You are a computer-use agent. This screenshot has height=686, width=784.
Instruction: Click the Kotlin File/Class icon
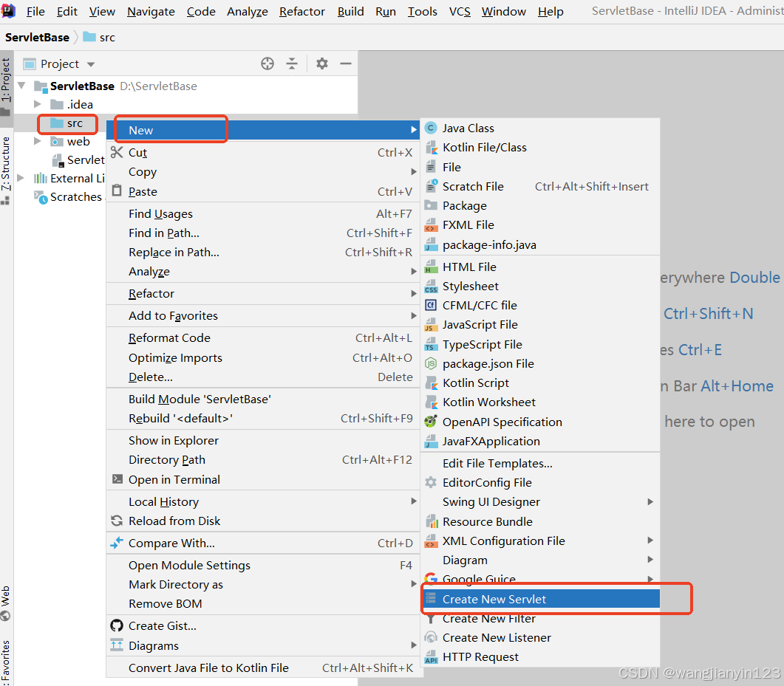431,148
